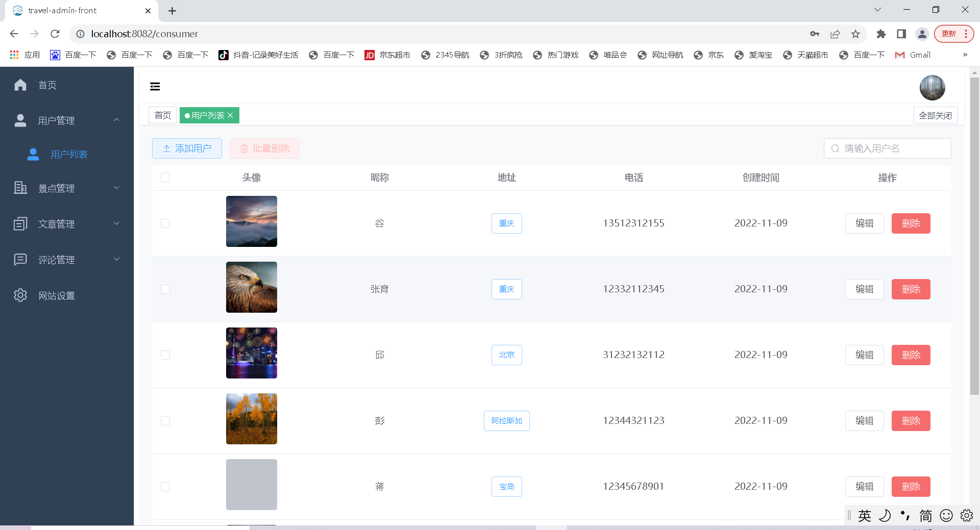Screen dimensions: 980x530
Task: Check the checkbox for user 蒋
Action: point(165,487)
